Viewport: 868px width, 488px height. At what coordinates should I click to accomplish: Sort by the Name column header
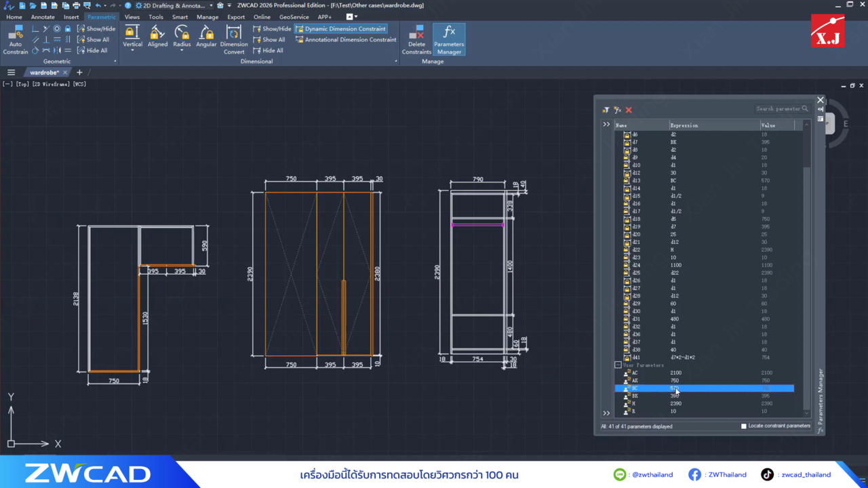[642, 125]
